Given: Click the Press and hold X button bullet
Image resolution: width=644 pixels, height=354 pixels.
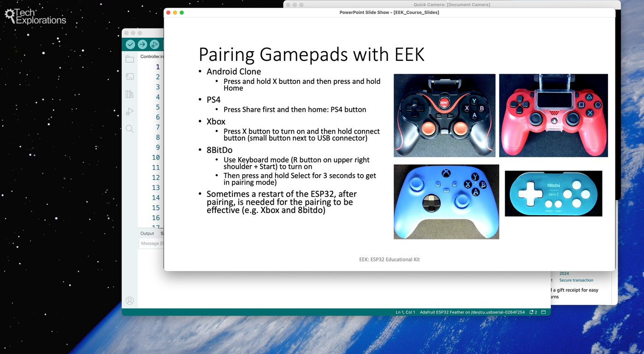Looking at the screenshot, I should click(x=302, y=85).
